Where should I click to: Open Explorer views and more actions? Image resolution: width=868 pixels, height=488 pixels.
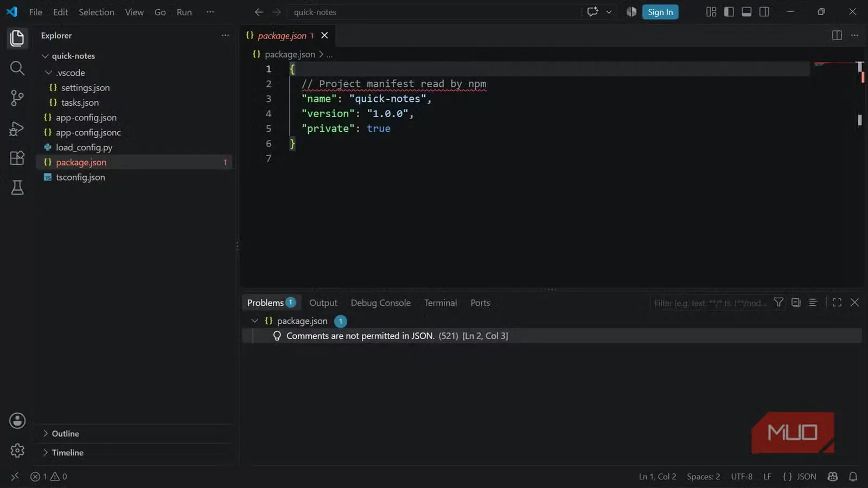[x=225, y=35]
